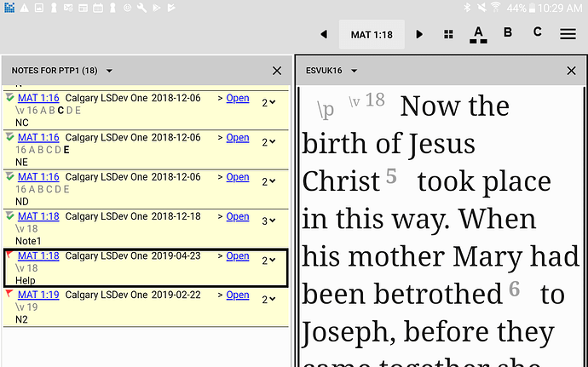This screenshot has height=367, width=588.
Task: Select the note text "N2"
Action: (21, 319)
